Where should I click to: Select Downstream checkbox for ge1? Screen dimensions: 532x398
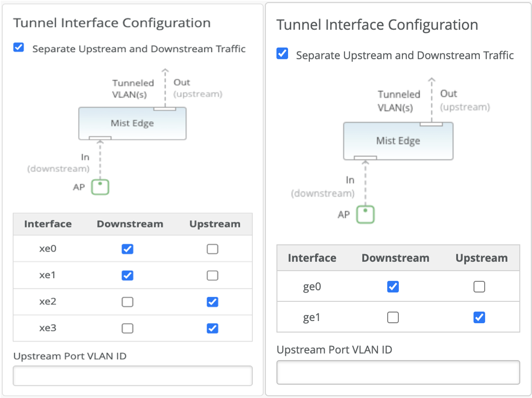tap(393, 317)
